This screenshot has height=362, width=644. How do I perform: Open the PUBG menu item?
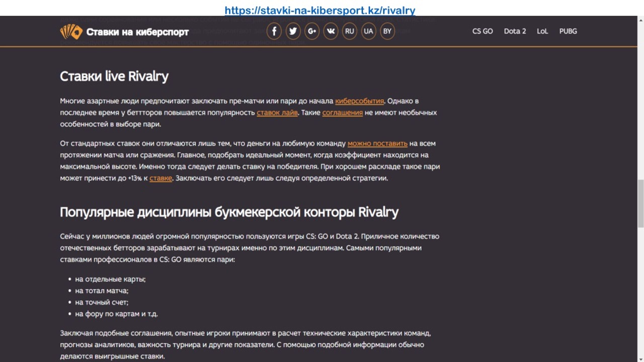(x=568, y=31)
